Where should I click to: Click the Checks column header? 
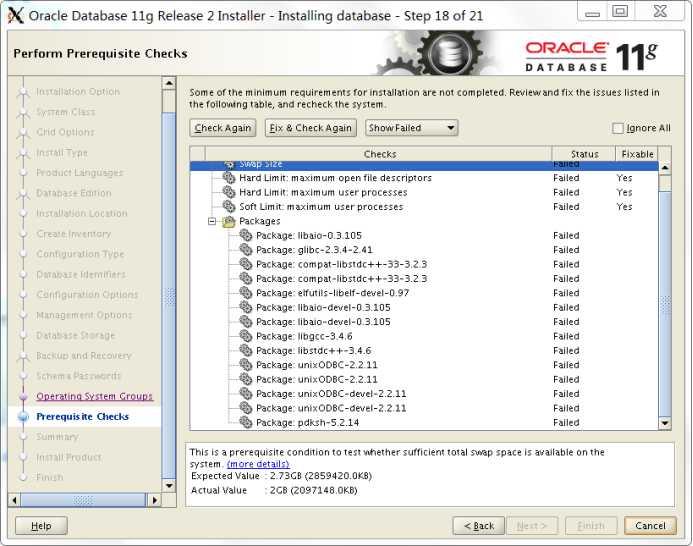click(x=379, y=154)
